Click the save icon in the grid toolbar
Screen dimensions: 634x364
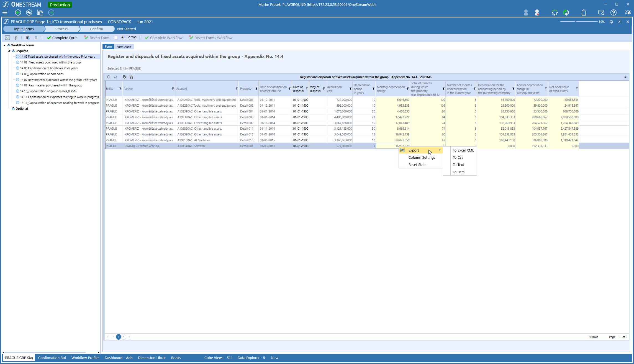tap(115, 77)
